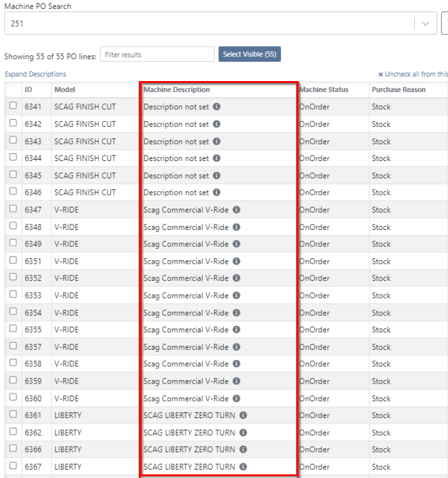Click V-RIDE model in row 6349
Image resolution: width=448 pixels, height=478 pixels.
(x=67, y=244)
